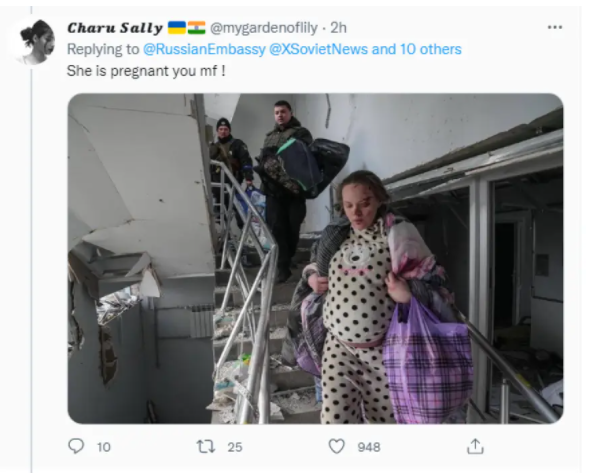
Task: Click Charu Sally's profile avatar
Action: pyautogui.click(x=36, y=42)
